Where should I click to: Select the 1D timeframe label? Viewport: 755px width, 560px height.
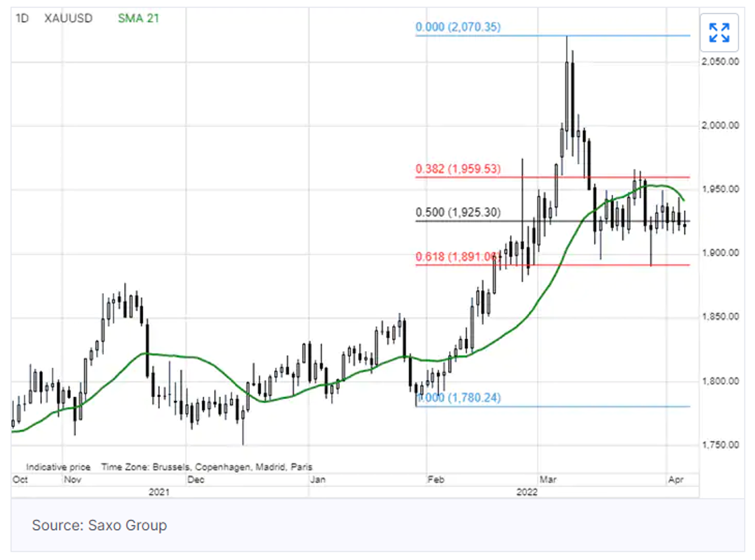pyautogui.click(x=21, y=18)
